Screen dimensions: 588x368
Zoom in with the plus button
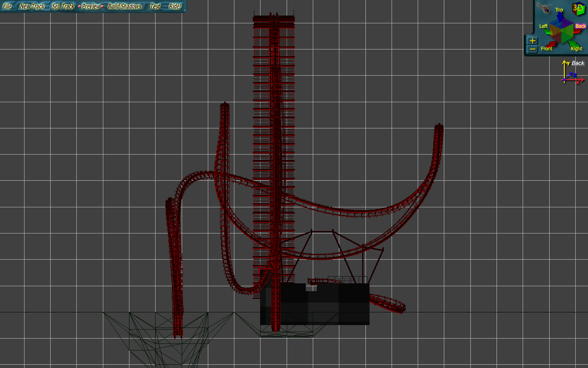click(532, 40)
